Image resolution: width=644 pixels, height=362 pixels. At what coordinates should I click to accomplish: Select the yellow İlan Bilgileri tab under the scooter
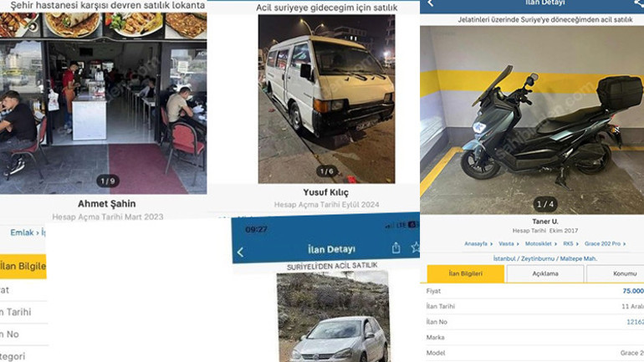click(x=465, y=273)
